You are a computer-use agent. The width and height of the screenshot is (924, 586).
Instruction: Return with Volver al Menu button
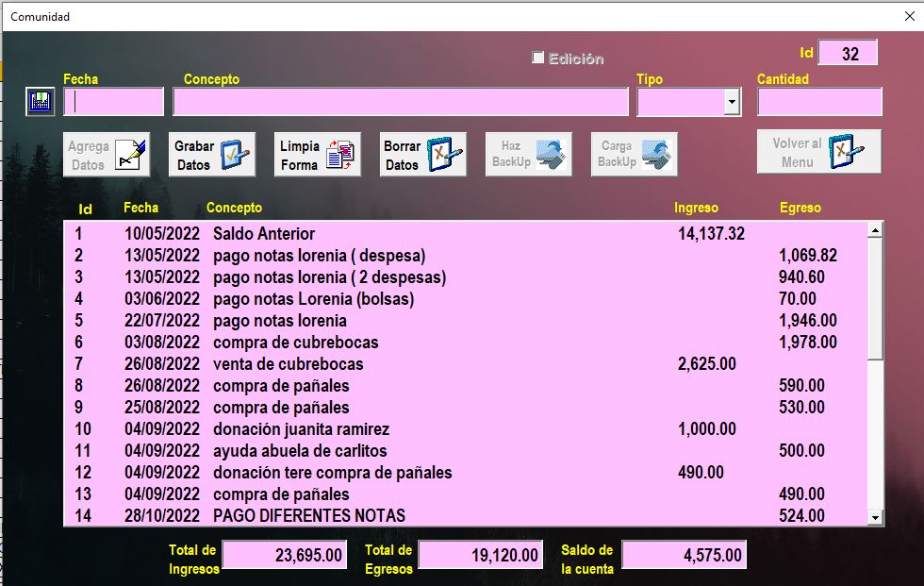point(818,151)
